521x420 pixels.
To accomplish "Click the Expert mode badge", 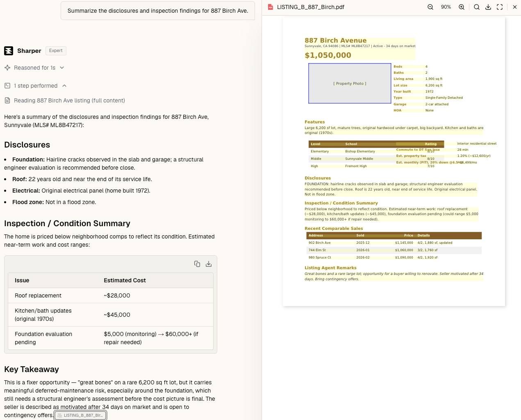I will point(56,51).
